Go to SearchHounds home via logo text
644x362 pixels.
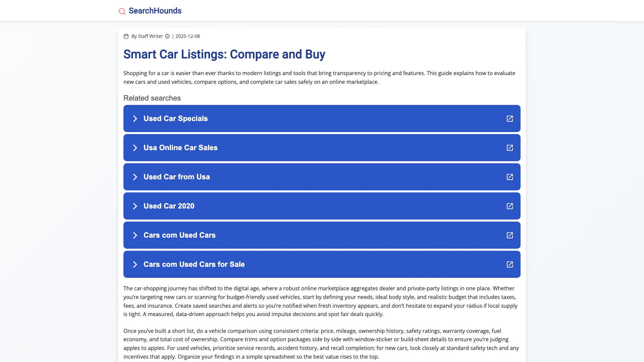(155, 11)
